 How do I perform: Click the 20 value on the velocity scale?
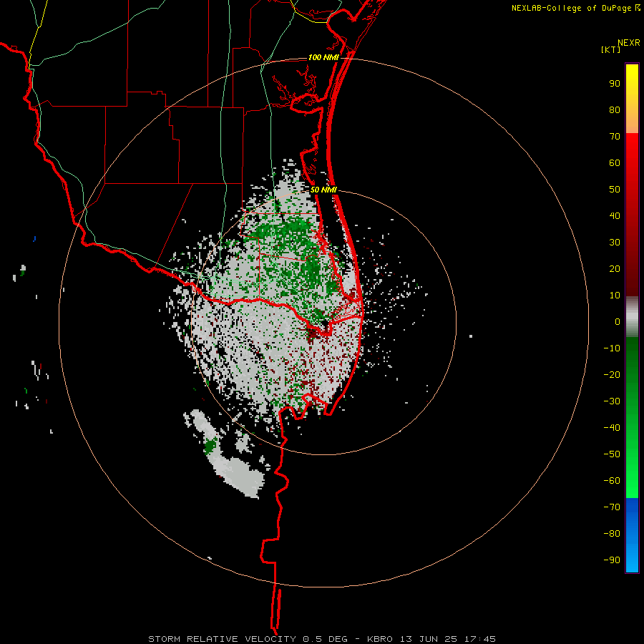[615, 268]
